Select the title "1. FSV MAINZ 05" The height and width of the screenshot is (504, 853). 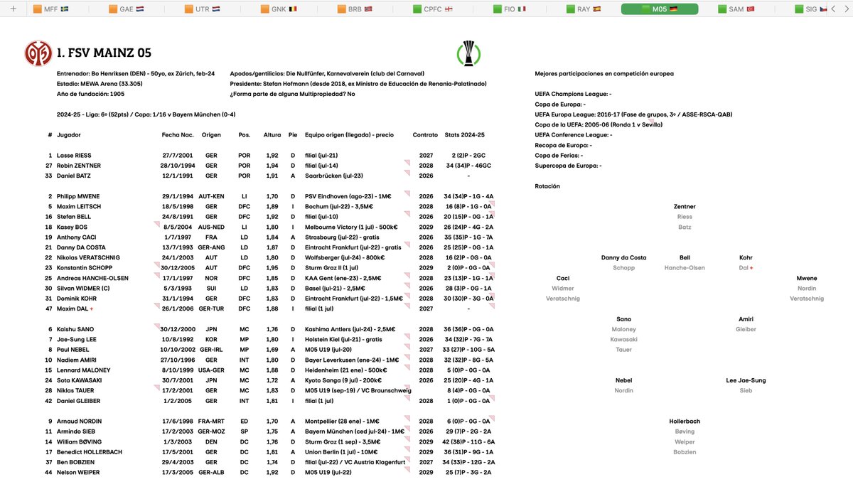point(103,53)
